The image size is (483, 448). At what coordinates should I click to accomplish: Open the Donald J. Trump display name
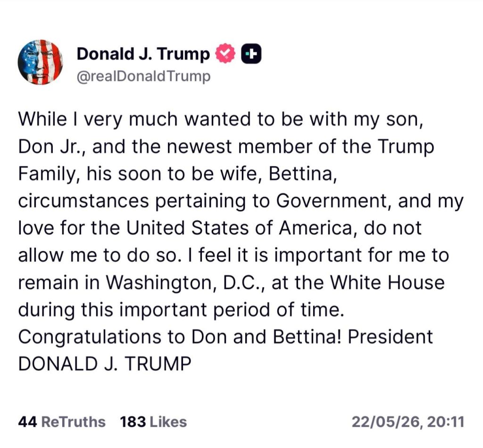143,54
